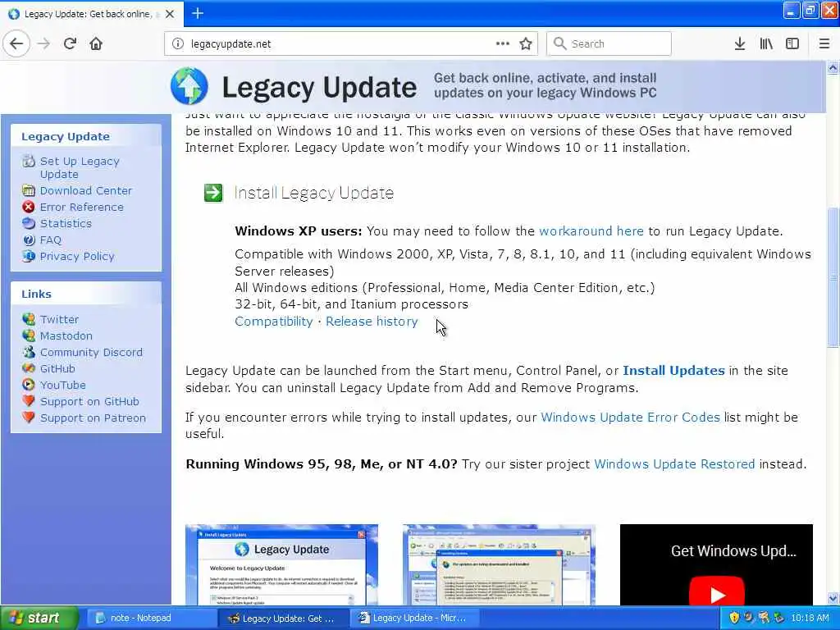The height and width of the screenshot is (630, 840).
Task: Open the Library panel icon
Action: tap(766, 43)
